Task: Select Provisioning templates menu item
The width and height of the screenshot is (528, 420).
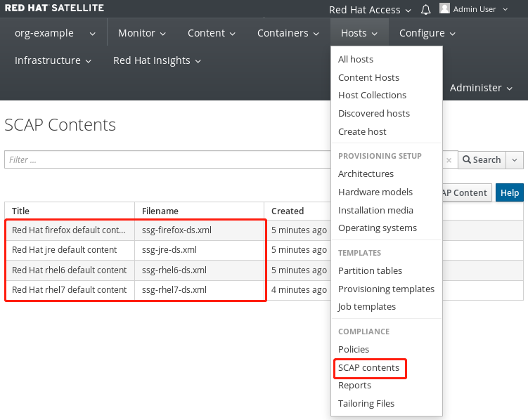Action: pos(386,289)
